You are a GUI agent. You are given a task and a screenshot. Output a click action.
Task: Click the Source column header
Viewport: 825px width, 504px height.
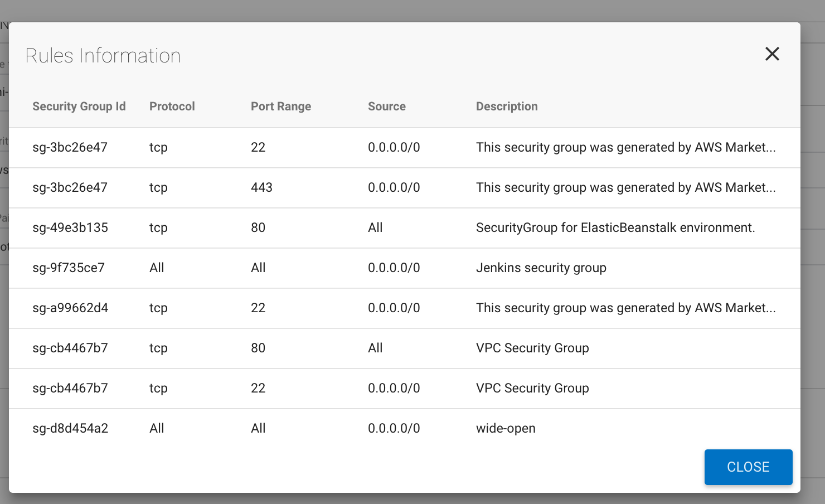[x=386, y=106]
